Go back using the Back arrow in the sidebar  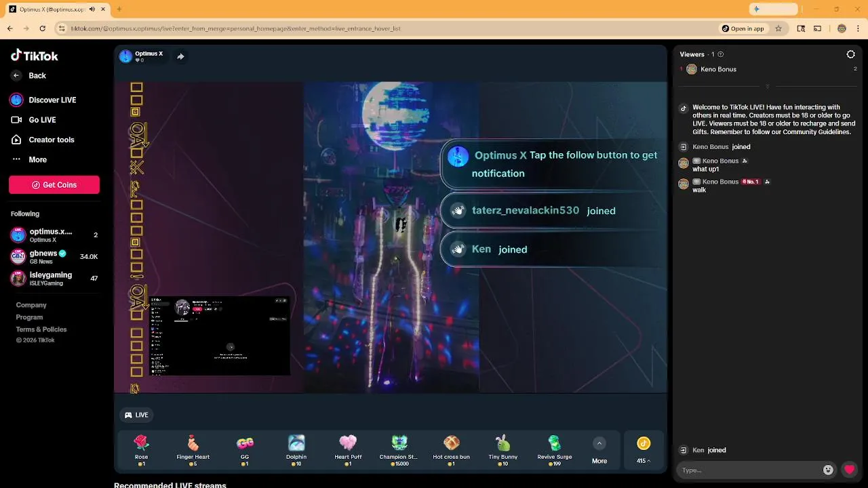(x=16, y=76)
